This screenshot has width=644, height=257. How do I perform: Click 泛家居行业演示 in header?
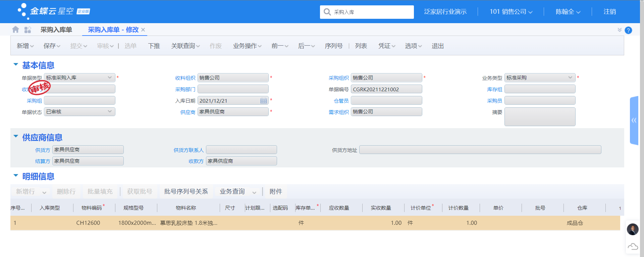point(445,12)
